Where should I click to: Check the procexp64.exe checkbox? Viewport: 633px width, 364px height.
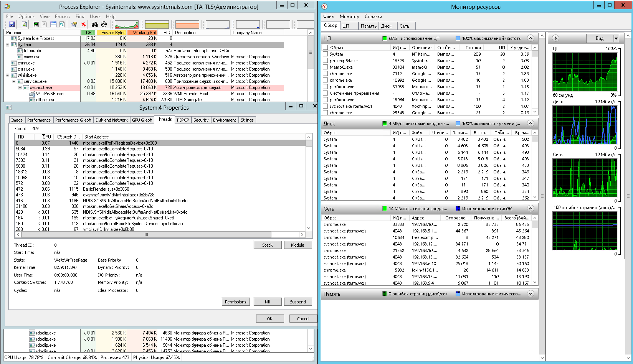pos(326,61)
